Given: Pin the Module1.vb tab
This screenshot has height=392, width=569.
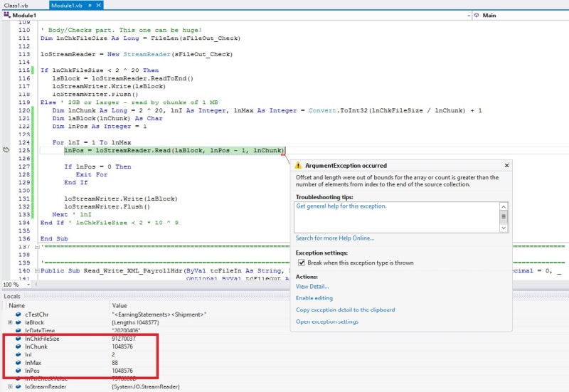Looking at the screenshot, I should pos(90,6).
